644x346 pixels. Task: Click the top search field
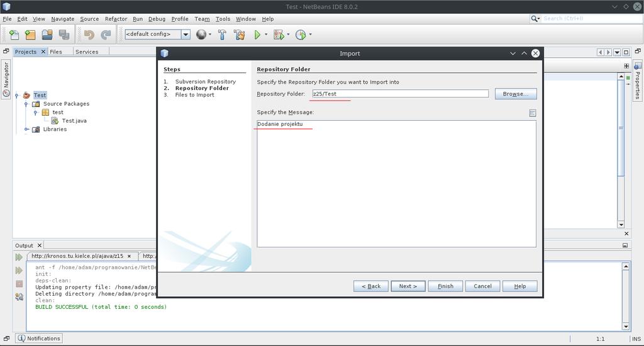pyautogui.click(x=592, y=18)
